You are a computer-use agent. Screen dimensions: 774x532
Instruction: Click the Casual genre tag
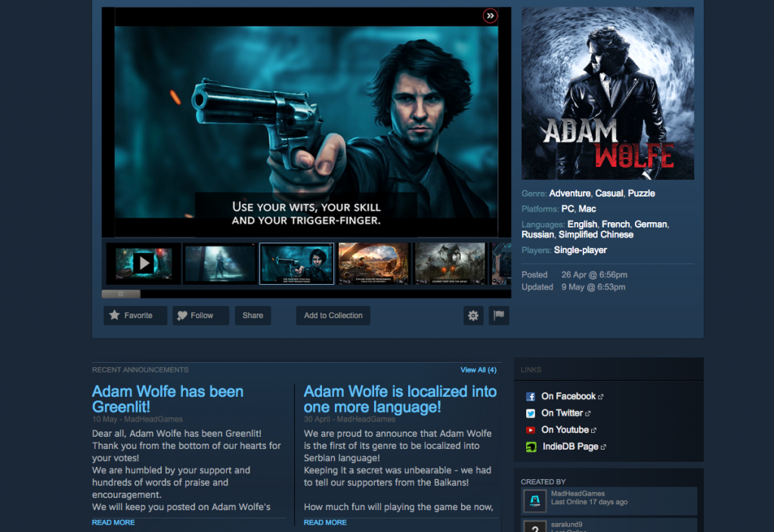[x=608, y=193]
